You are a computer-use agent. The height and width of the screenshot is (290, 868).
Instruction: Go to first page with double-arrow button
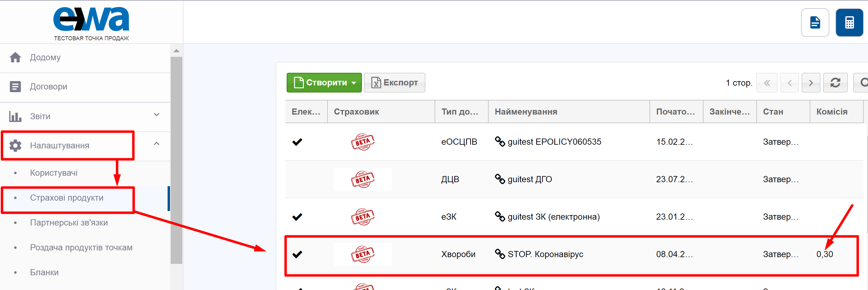tap(767, 83)
